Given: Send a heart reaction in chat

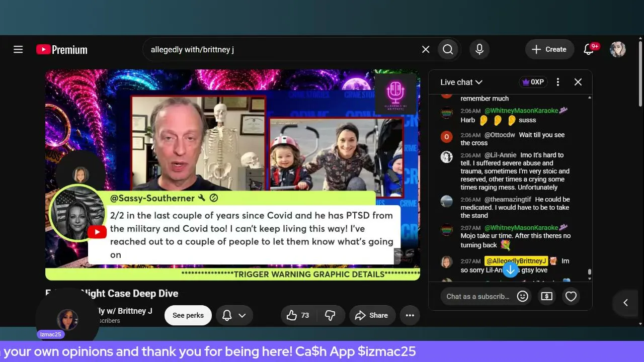Looking at the screenshot, I should click(571, 297).
